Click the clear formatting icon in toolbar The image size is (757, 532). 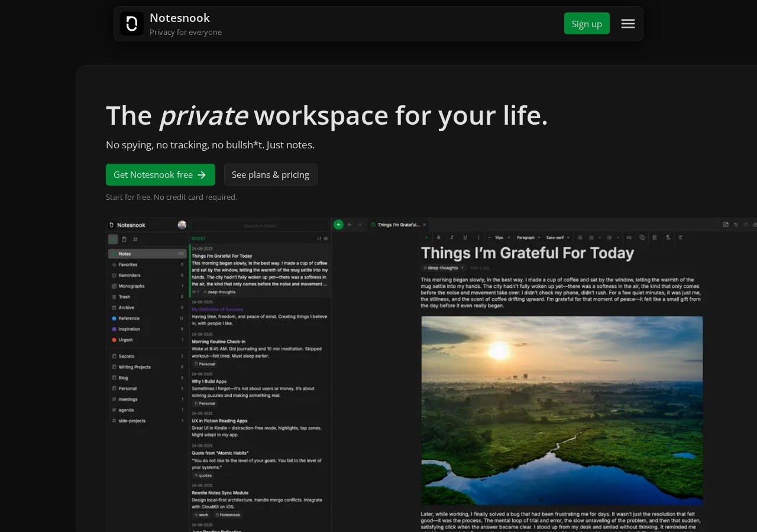point(680,238)
